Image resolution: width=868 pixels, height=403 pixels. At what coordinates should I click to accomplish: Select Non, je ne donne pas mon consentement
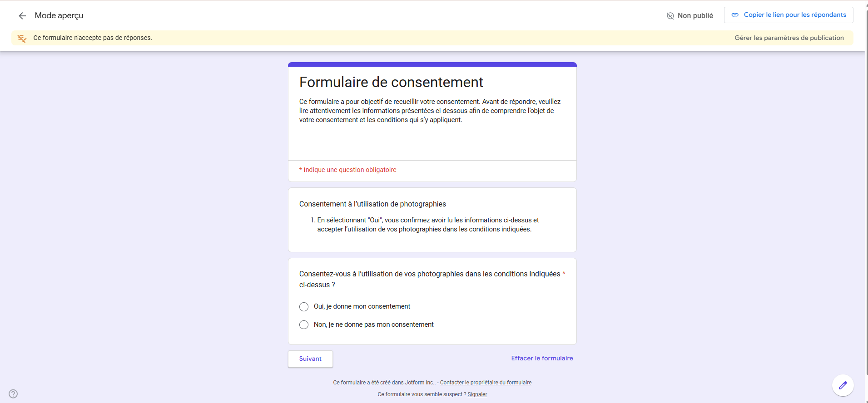coord(304,324)
